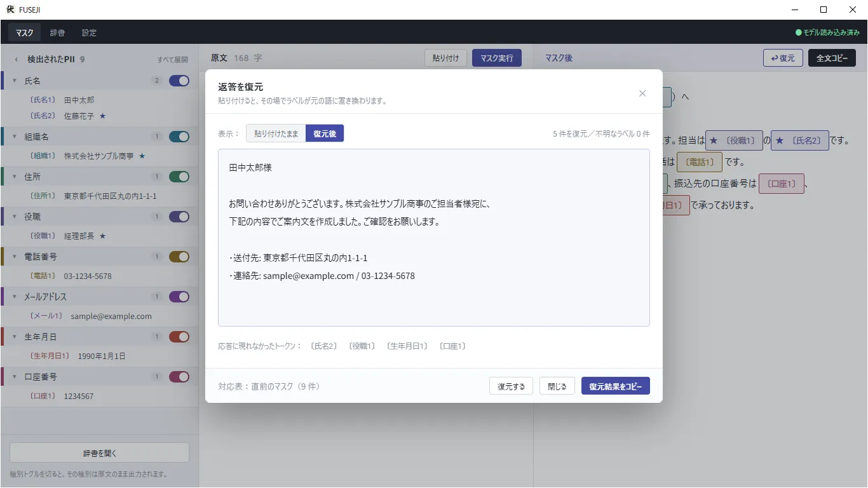
Task: Click the FUSEJI app icon in title bar
Action: click(11, 10)
